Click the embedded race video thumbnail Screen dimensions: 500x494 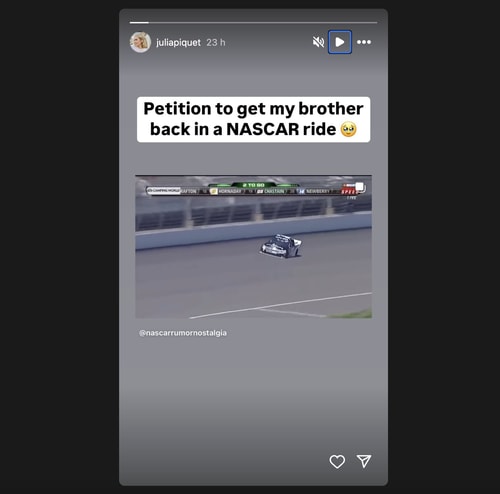[x=253, y=246]
